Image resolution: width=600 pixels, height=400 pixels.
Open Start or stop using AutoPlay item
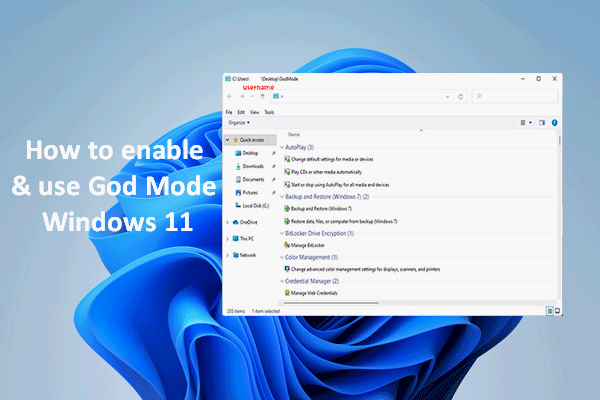coord(340,185)
